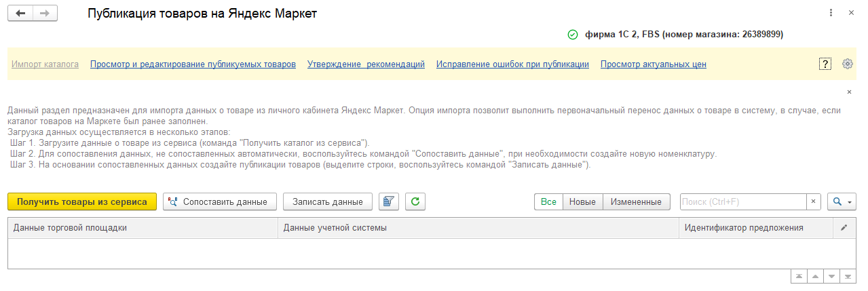Open help via question mark icon
The height and width of the screenshot is (291, 868).
pyautogui.click(x=825, y=64)
